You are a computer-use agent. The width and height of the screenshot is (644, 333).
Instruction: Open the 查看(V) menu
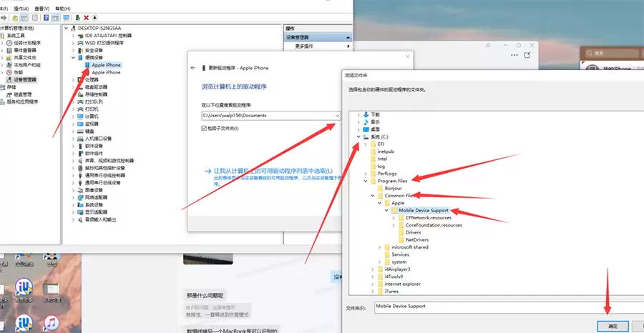pyautogui.click(x=42, y=9)
